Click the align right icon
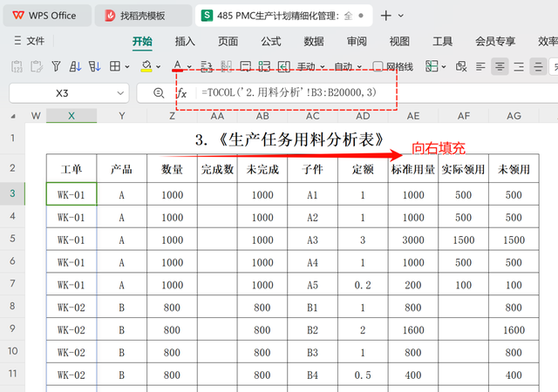This screenshot has height=392, width=558. [519, 66]
